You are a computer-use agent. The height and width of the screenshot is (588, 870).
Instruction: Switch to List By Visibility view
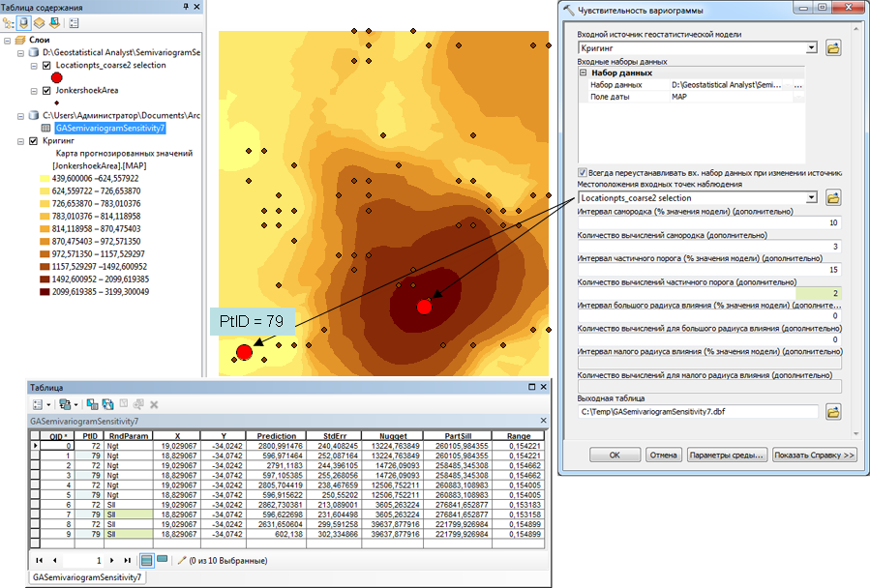pyautogui.click(x=39, y=23)
